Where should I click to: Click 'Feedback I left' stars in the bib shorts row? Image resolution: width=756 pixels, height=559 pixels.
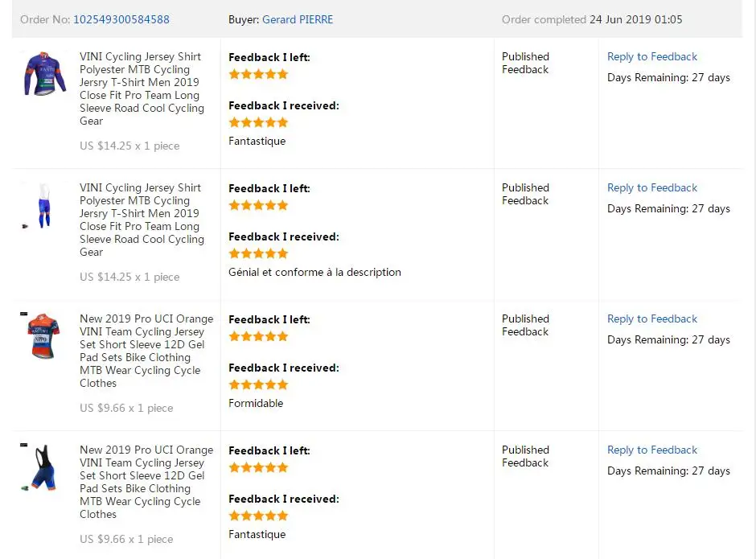pyautogui.click(x=258, y=468)
